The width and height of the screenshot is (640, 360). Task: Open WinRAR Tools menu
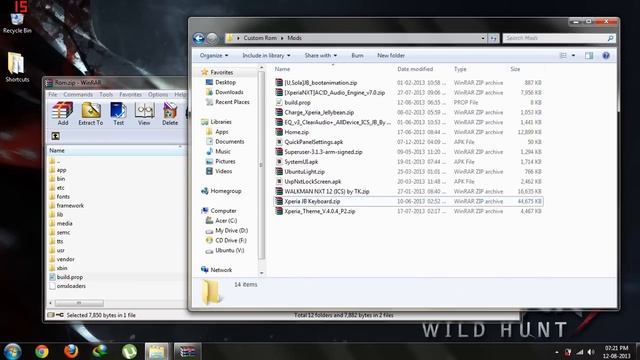pyautogui.click(x=106, y=94)
